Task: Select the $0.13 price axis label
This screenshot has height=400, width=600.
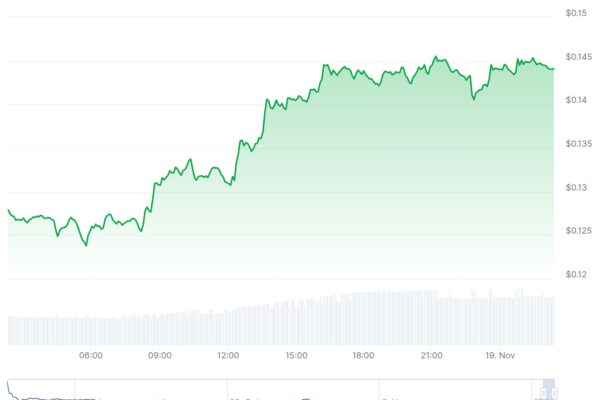Action: (576, 188)
